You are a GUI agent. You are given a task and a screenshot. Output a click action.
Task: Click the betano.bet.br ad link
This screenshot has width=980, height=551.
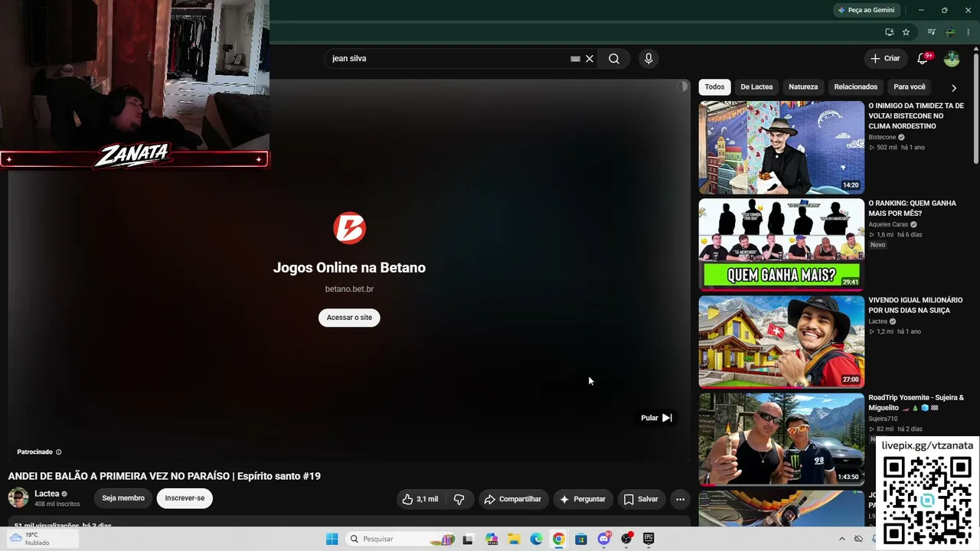click(x=349, y=289)
